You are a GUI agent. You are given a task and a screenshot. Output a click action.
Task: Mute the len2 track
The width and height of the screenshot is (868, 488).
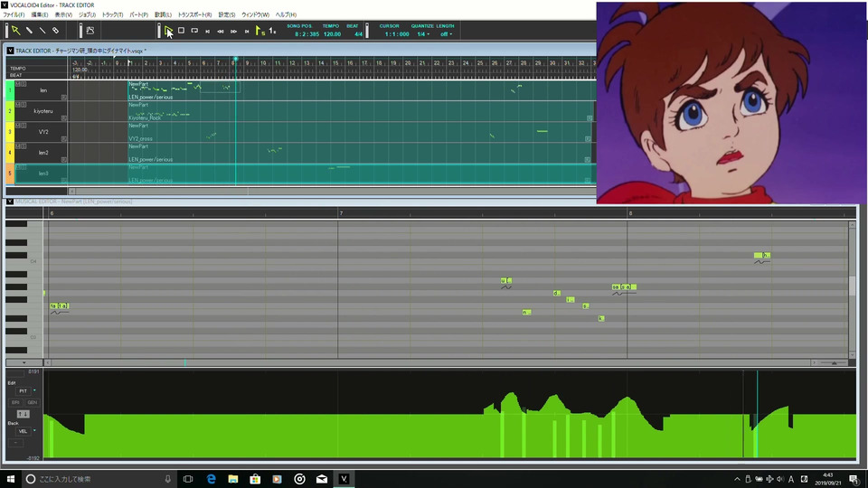click(x=18, y=146)
